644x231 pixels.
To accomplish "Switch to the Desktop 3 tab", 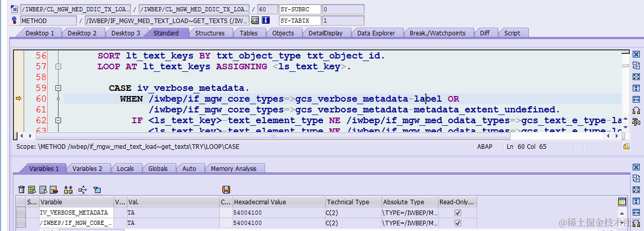I will [x=126, y=33].
